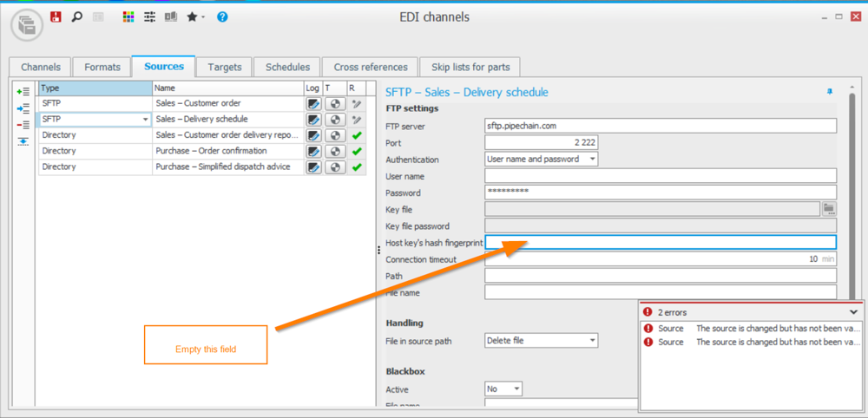Click green checkmark for Purchase – Order confirmation
Viewport: 868px width, 418px height.
pos(357,151)
